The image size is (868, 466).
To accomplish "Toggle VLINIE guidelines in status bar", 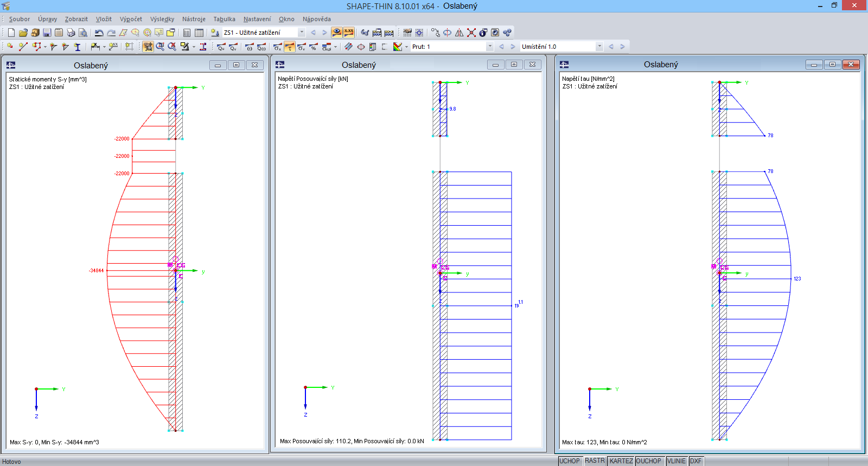I will pyautogui.click(x=676, y=461).
